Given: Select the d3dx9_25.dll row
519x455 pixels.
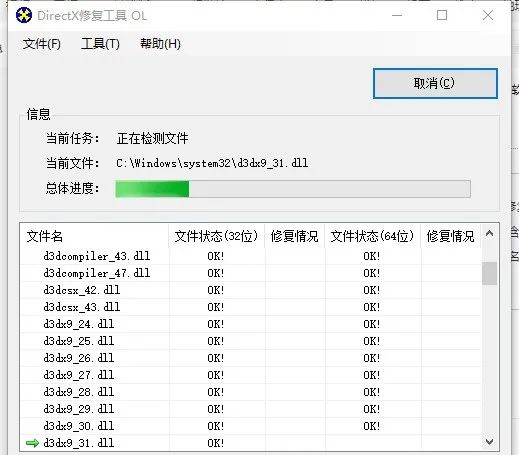Looking at the screenshot, I should pos(251,341).
